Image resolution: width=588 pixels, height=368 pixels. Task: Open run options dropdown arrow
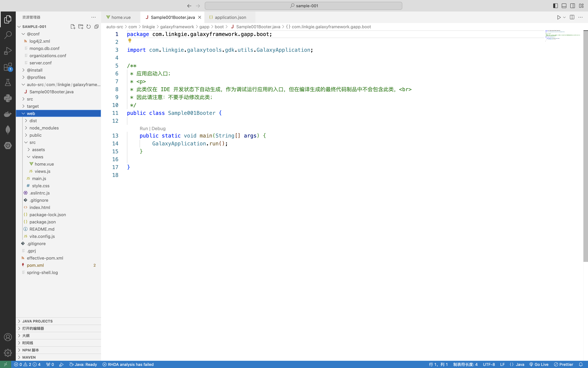(564, 17)
